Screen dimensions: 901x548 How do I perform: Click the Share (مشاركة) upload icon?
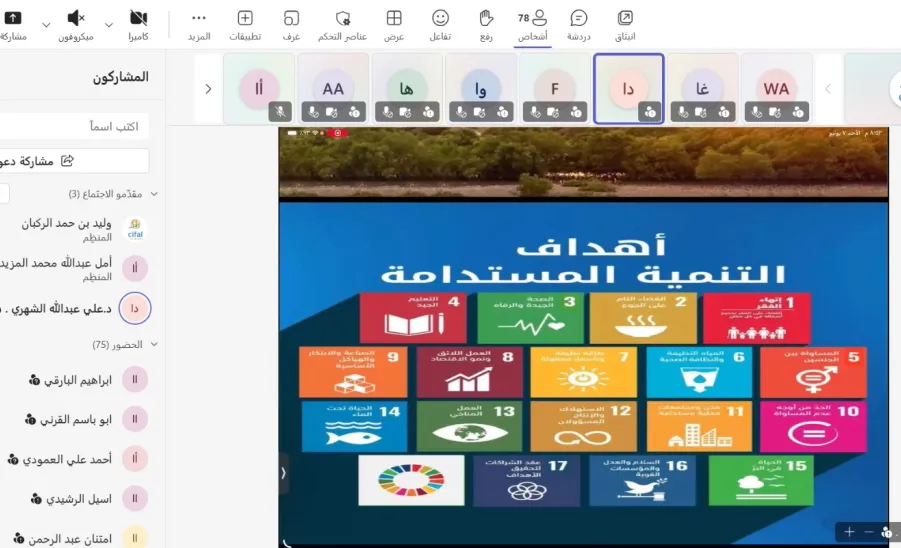pyautogui.click(x=13, y=18)
